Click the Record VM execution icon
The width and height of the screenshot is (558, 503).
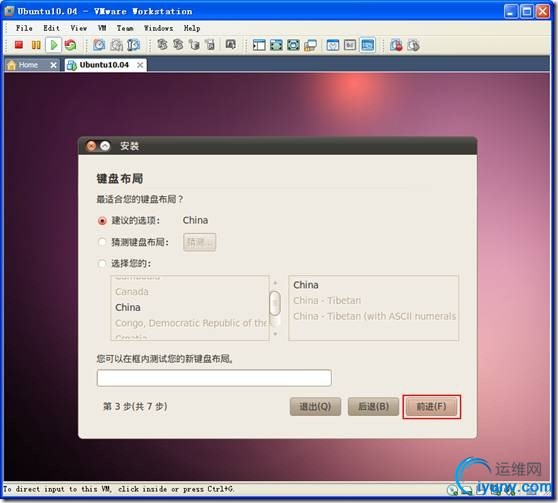tap(396, 45)
